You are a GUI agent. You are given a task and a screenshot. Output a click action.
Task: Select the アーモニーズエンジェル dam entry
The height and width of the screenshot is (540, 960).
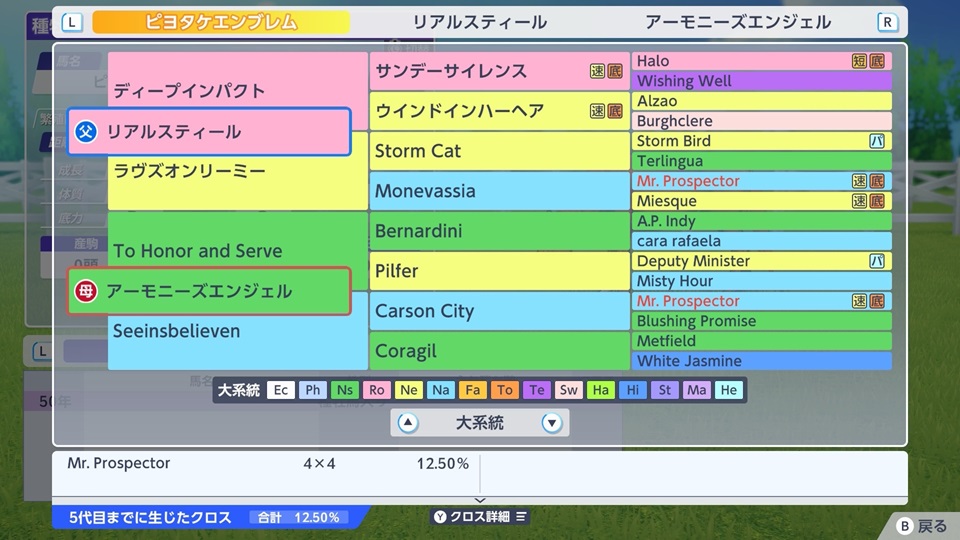(209, 291)
